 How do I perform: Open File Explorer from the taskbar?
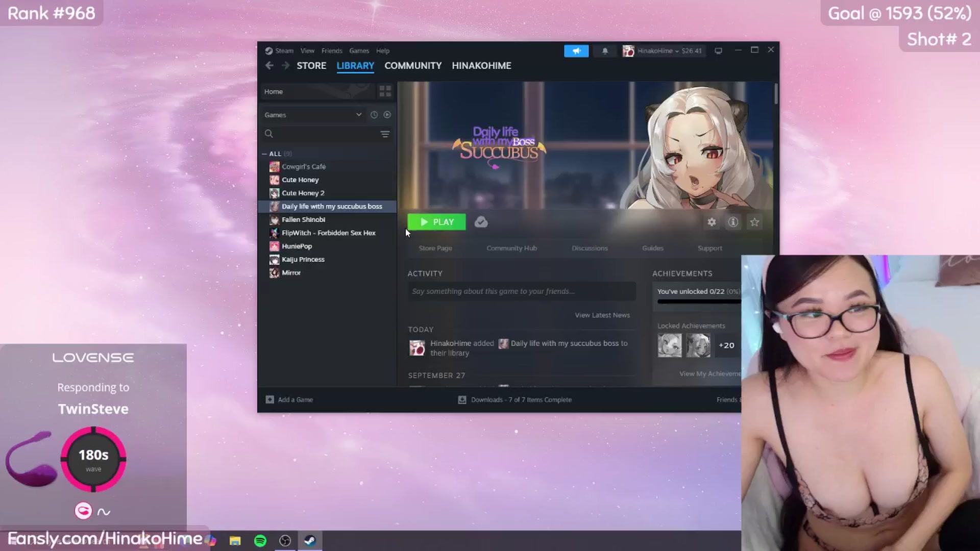click(235, 541)
